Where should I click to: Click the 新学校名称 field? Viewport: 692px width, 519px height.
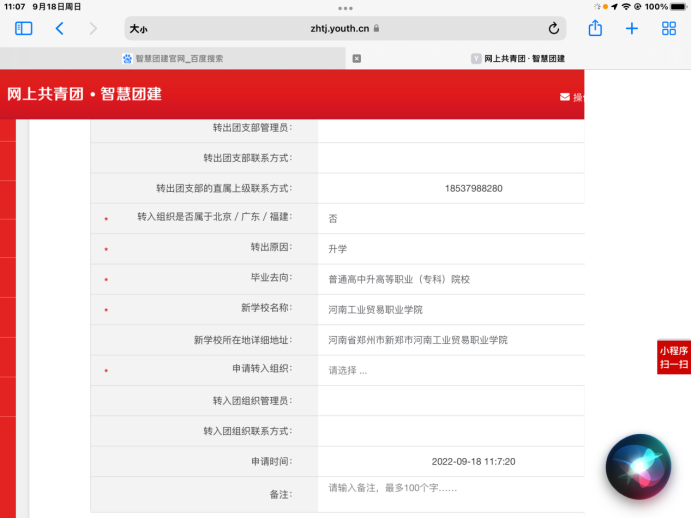[450, 310]
